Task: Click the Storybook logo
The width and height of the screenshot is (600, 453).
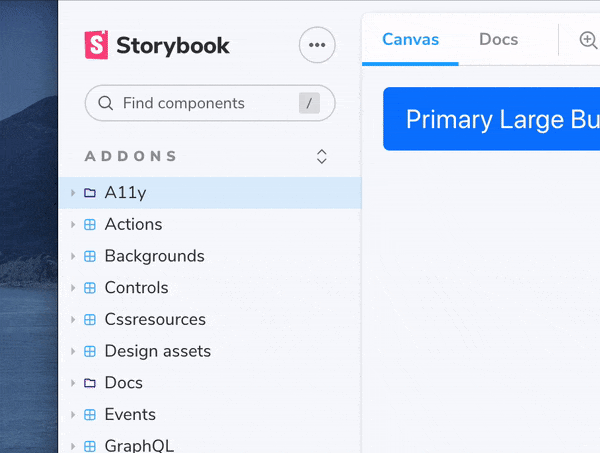Action: tap(157, 45)
